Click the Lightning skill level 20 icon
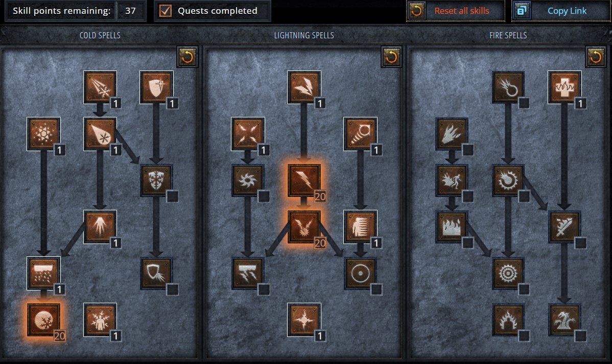The height and width of the screenshot is (364, 612). click(x=304, y=180)
